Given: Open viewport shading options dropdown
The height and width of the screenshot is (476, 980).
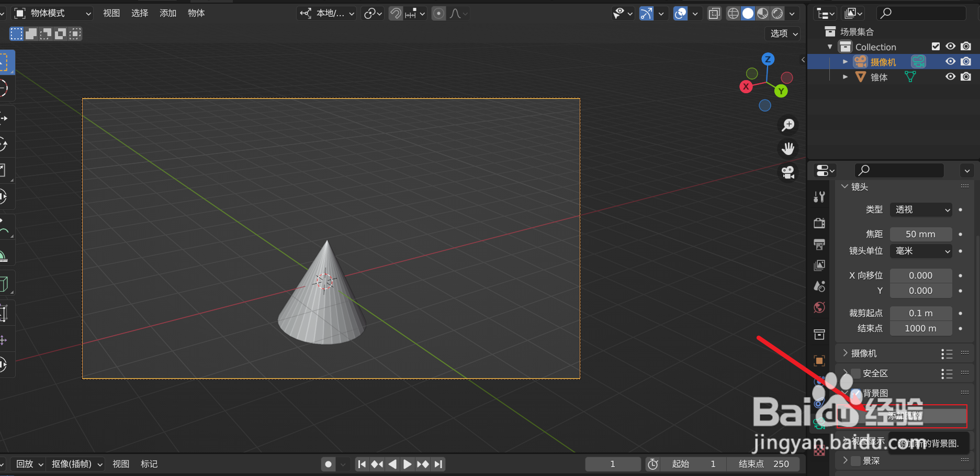Looking at the screenshot, I should [792, 14].
